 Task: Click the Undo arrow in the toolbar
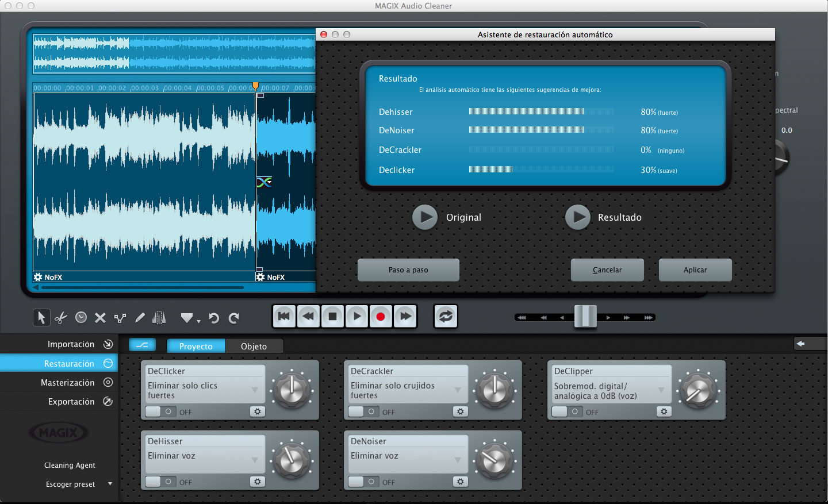(x=214, y=317)
